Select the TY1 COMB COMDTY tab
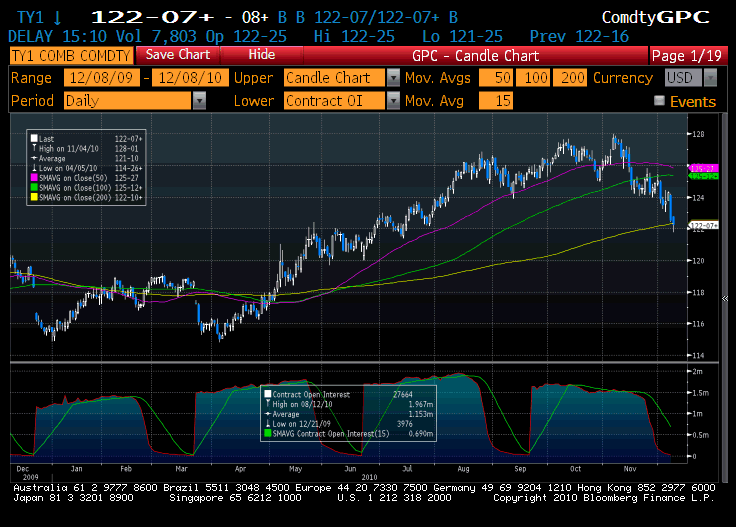This screenshot has height=527, width=736. (x=70, y=56)
